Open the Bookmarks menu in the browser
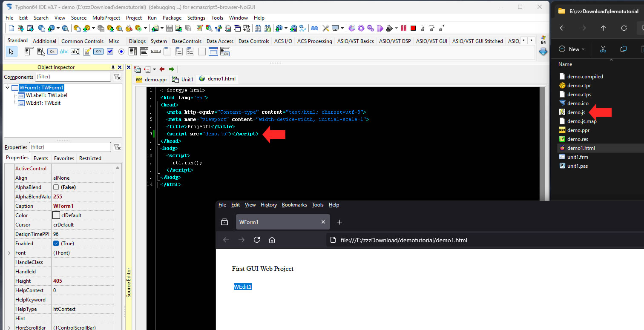Viewport: 644px width, 330px height. pos(294,205)
